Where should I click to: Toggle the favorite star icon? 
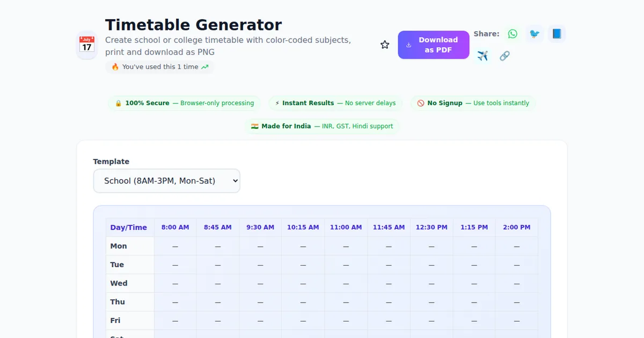coord(385,45)
